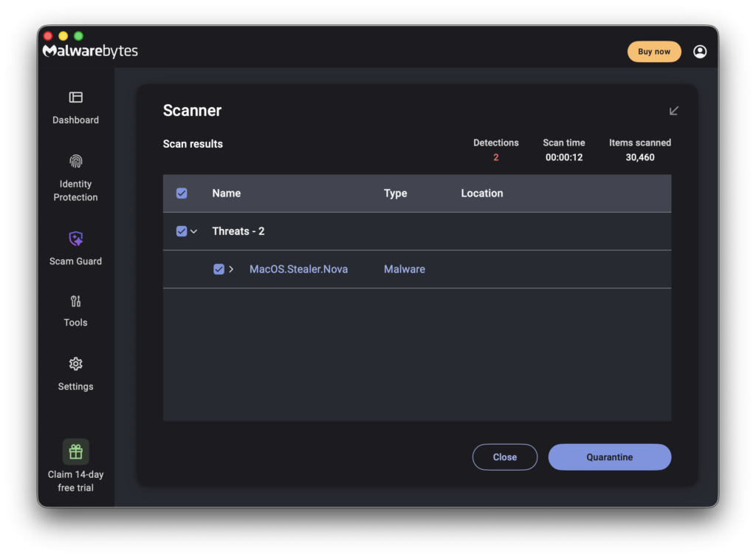Click the Detections count 2

(495, 157)
